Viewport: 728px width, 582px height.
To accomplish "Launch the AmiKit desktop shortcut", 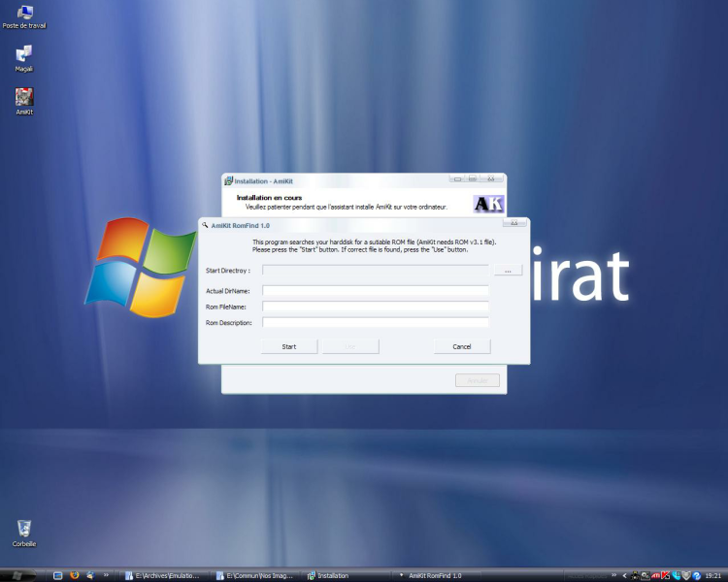I will (24, 101).
